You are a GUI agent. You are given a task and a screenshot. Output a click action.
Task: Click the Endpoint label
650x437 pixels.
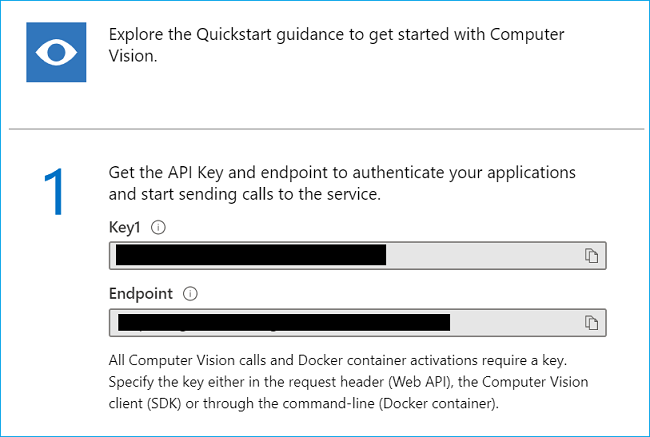point(140,294)
